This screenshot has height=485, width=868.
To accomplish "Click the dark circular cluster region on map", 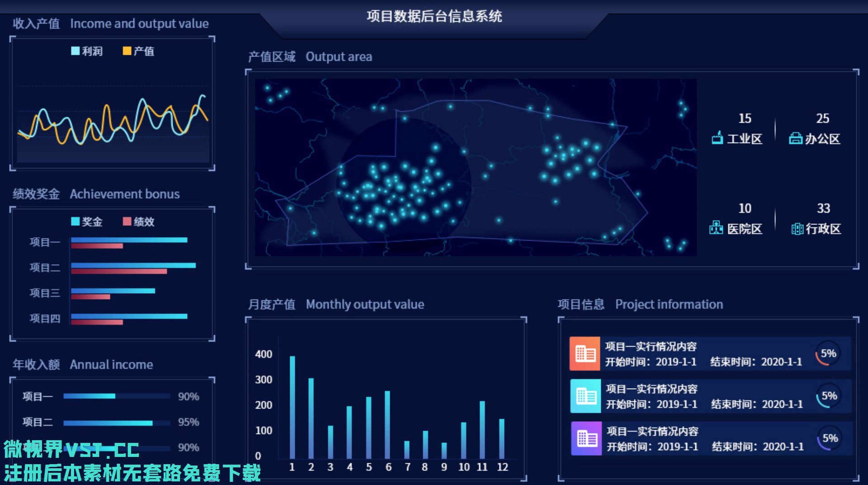I will [403, 185].
